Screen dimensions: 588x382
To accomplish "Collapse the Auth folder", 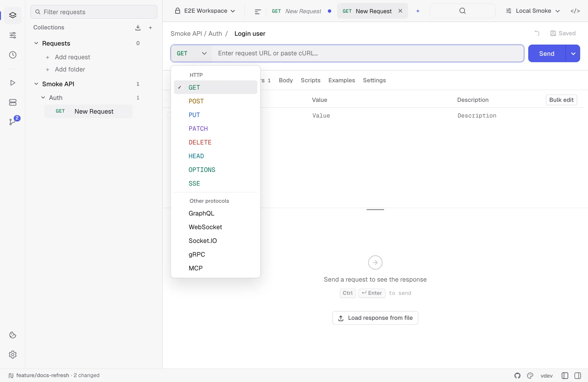I will point(43,97).
